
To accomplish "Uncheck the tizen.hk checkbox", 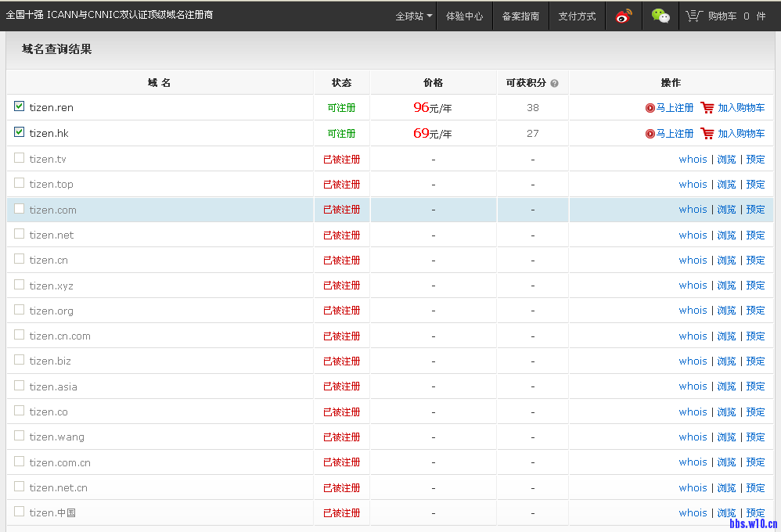I will 20,133.
